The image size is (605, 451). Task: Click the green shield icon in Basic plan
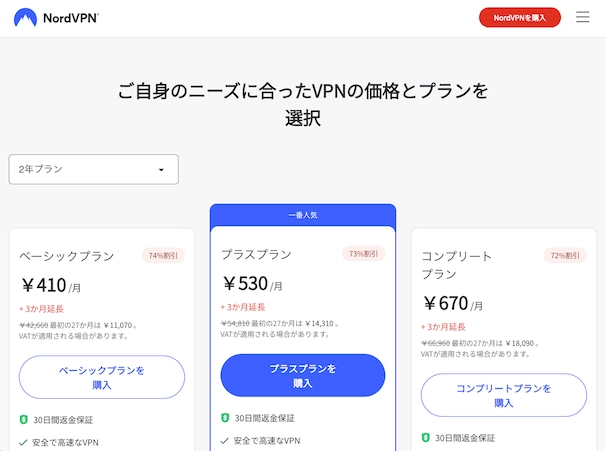pos(23,419)
